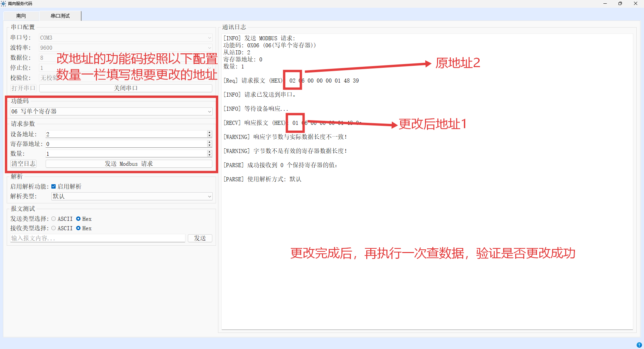Switch to the 南向 tab
The height and width of the screenshot is (349, 644).
tap(21, 15)
